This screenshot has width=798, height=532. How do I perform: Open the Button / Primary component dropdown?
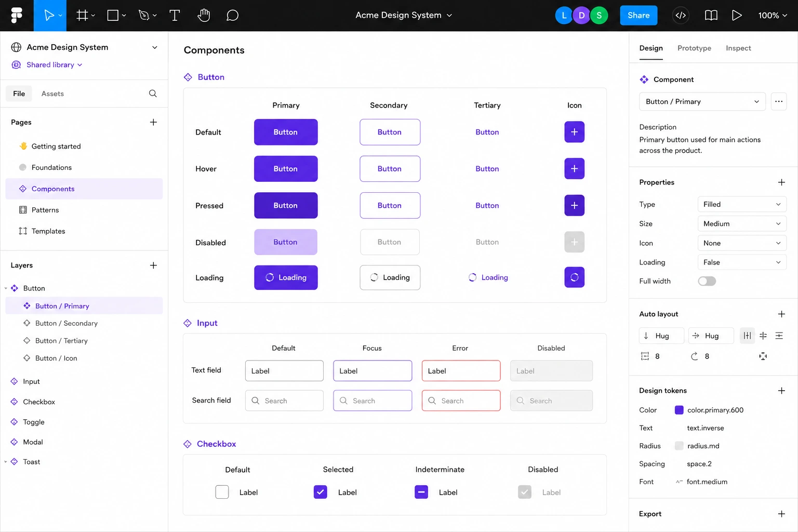pyautogui.click(x=702, y=101)
